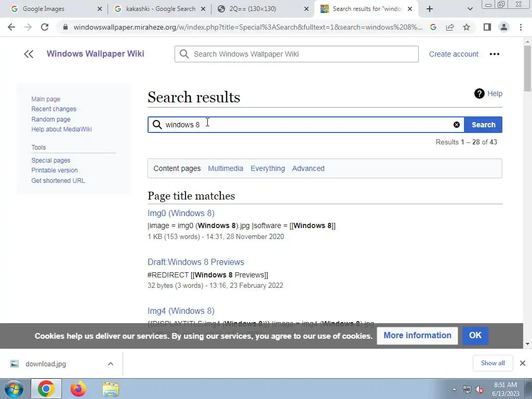Open the Chrome three-dot menu
The width and height of the screenshot is (532, 399).
[521, 27]
